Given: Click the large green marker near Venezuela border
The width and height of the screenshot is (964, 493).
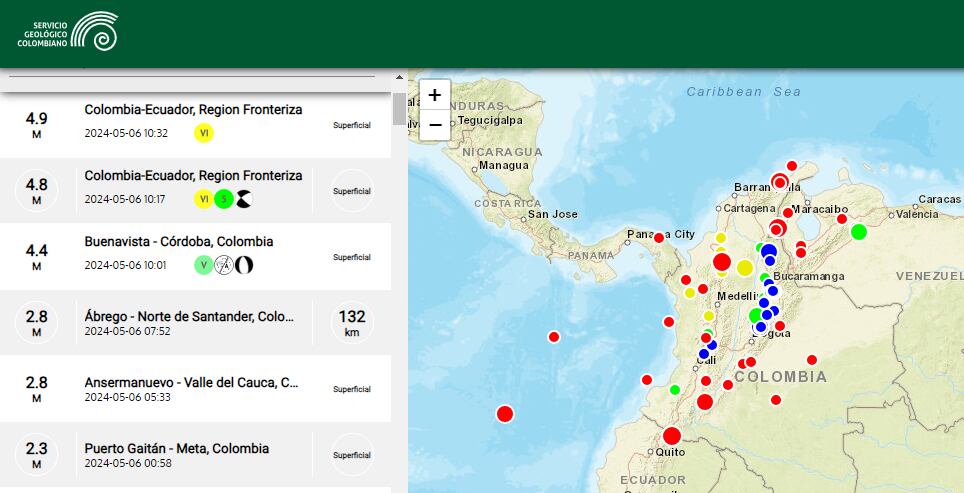Looking at the screenshot, I should pos(858,232).
